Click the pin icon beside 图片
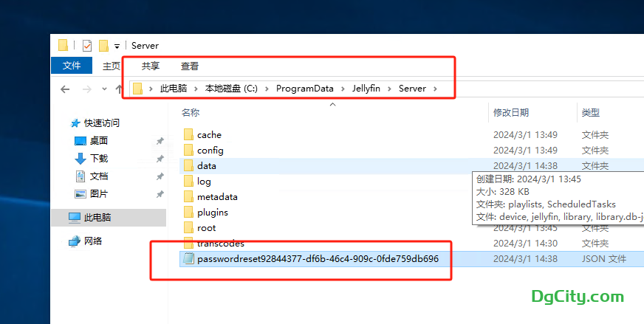The image size is (644, 324). coord(160,194)
